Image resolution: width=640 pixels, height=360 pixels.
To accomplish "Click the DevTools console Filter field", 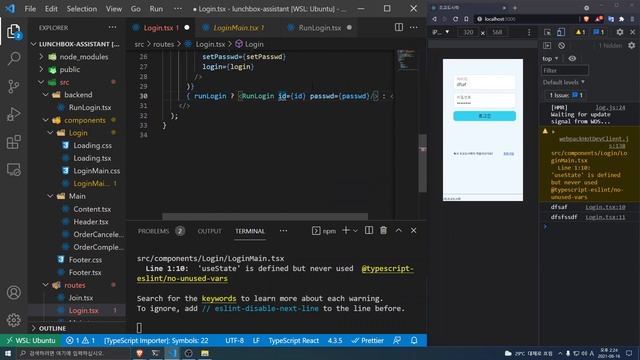I will pos(565,70).
